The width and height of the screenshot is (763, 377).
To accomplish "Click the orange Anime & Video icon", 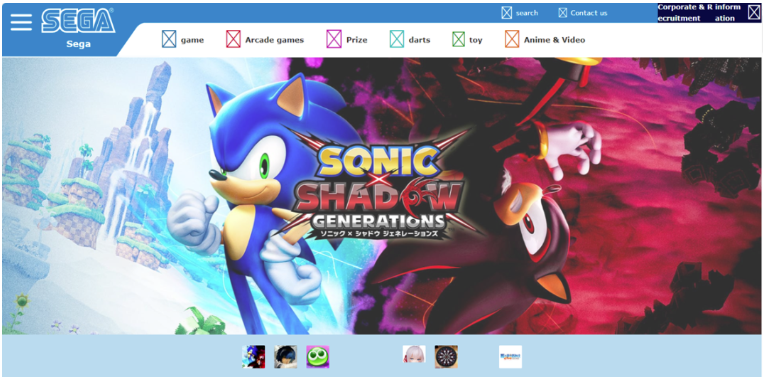I will click(512, 39).
